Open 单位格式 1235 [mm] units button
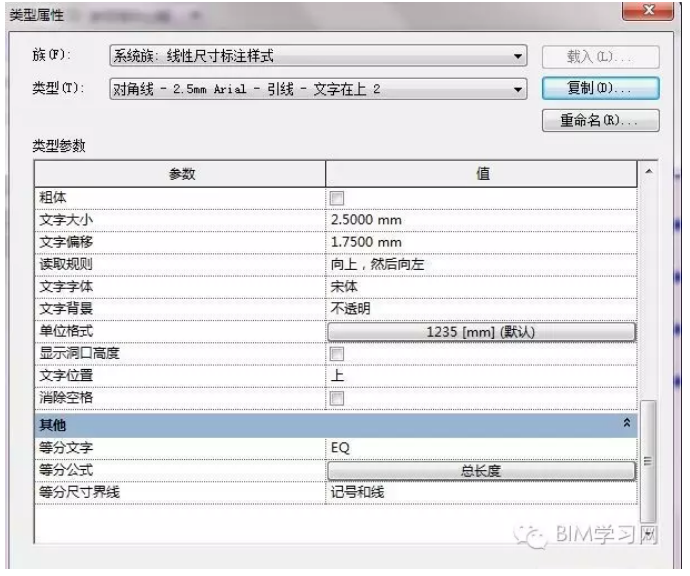 [481, 331]
